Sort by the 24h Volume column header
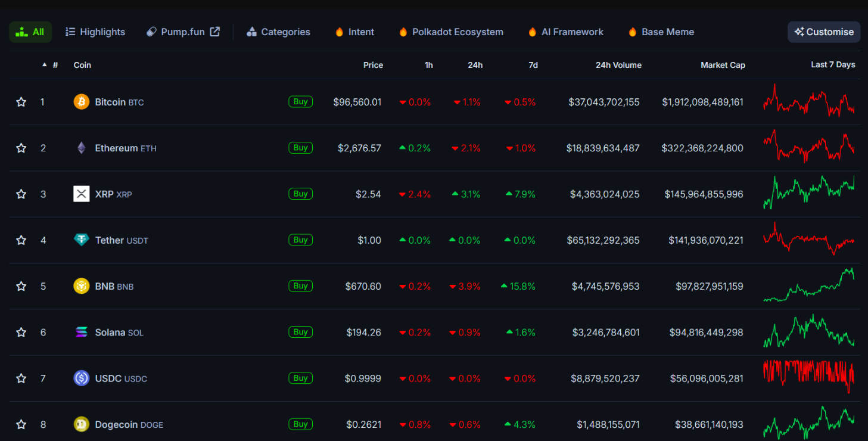The image size is (868, 441). (618, 65)
